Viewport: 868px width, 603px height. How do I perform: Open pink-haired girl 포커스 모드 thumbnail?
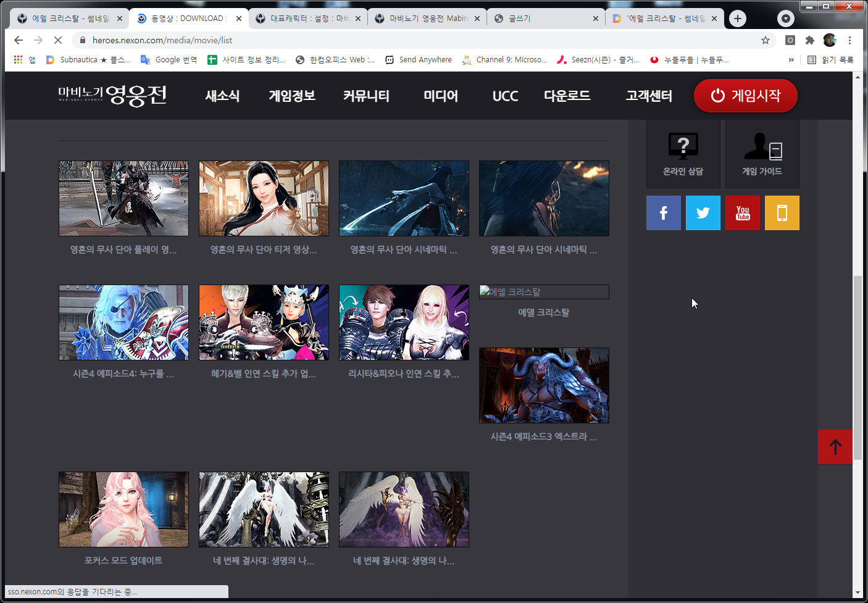[123, 509]
